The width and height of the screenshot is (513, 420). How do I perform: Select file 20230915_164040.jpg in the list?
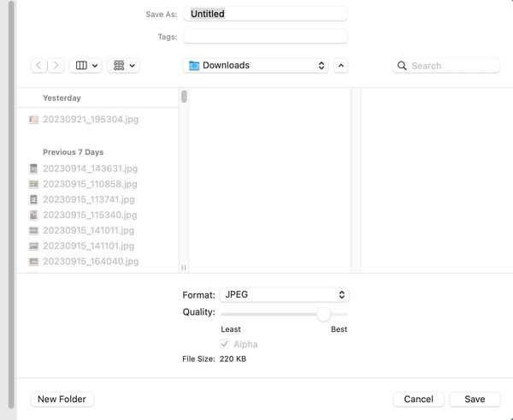tap(90, 261)
